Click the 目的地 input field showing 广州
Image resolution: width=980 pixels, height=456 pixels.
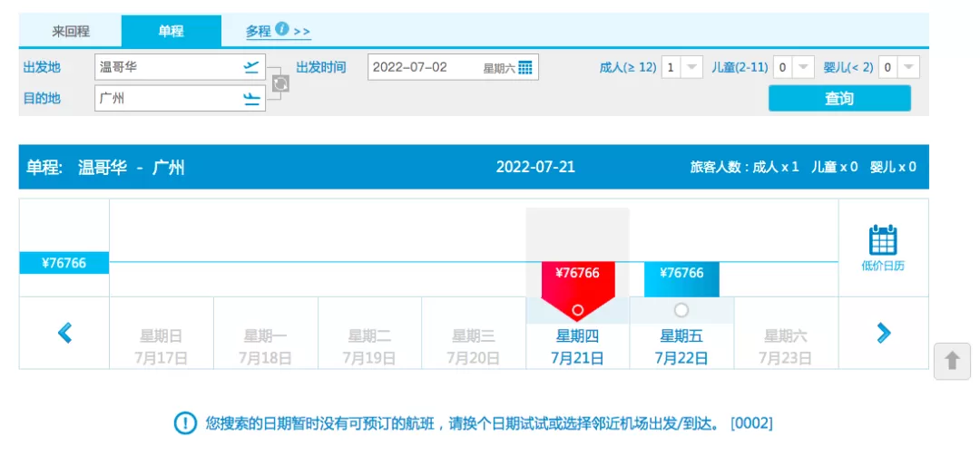180,99
